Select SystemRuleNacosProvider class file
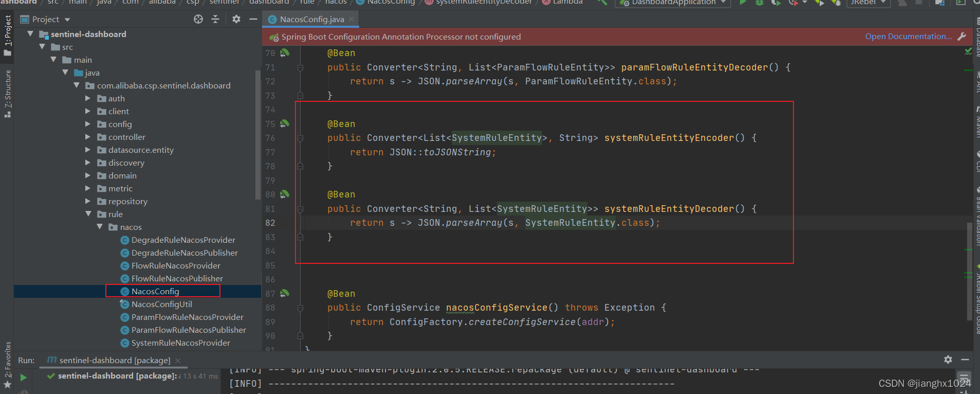Viewport: 980px width, 394px height. point(180,343)
